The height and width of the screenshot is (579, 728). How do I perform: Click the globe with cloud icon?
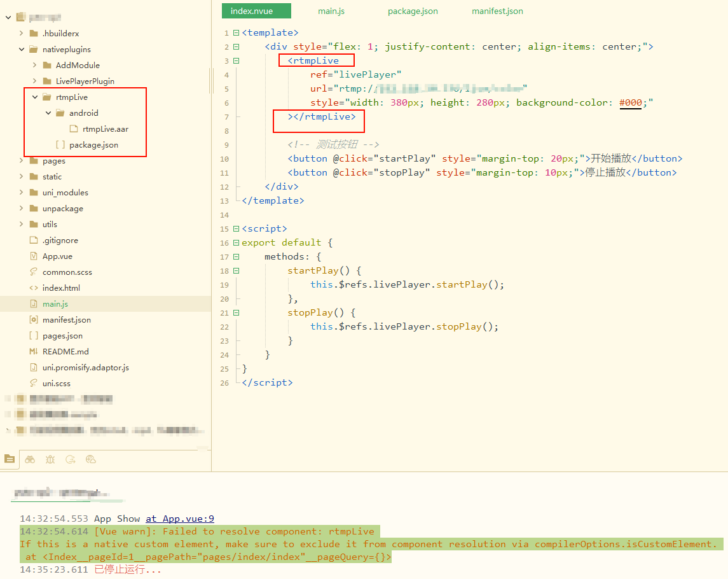[91, 459]
